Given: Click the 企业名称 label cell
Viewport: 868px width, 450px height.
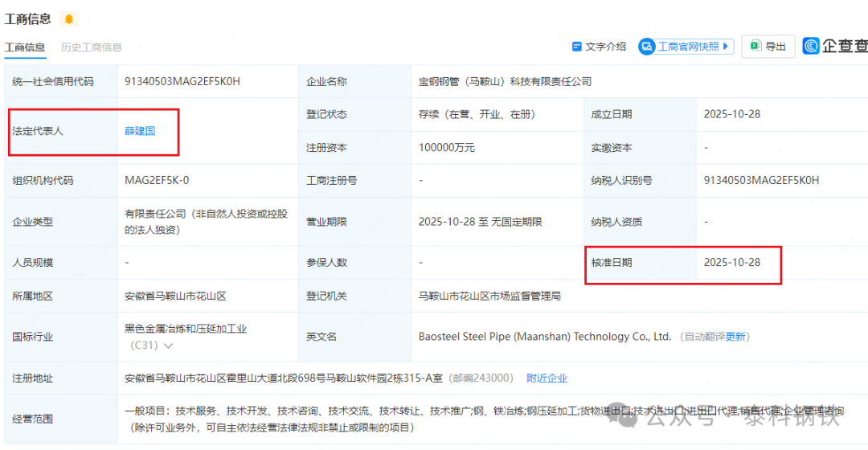Looking at the screenshot, I should 355,81.
